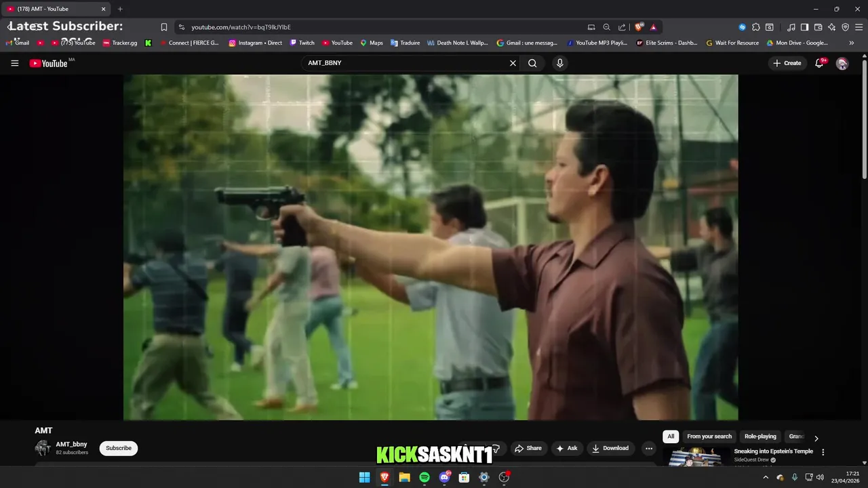Screen dimensions: 868x488
Task: Open Brave Shields lion icon
Action: click(639, 27)
